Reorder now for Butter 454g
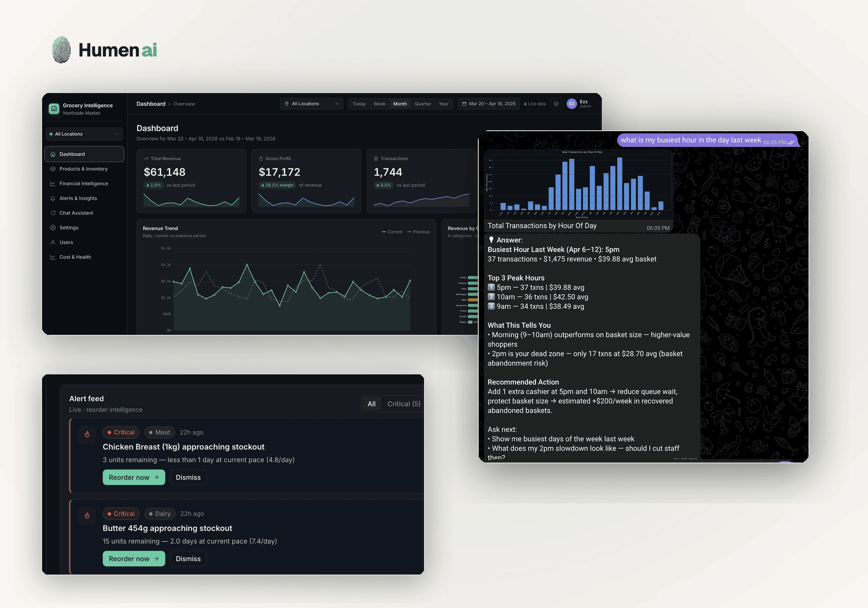Viewport: 868px width, 608px height. tap(134, 558)
